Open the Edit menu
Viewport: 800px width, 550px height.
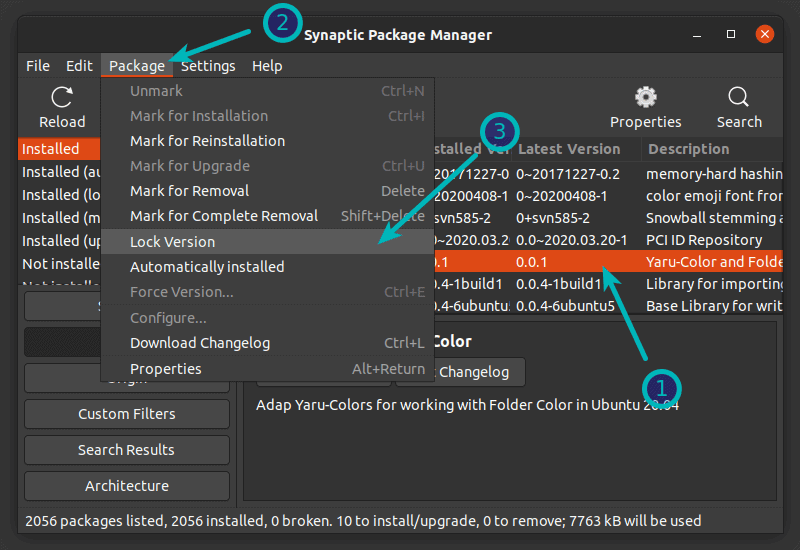79,66
